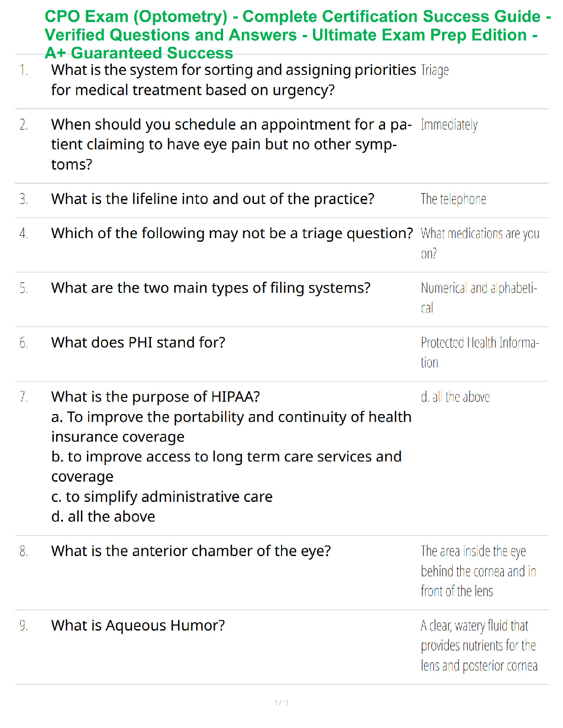Select question 2 about eye pain appointment
This screenshot has height=728, width=563.
pos(231,144)
